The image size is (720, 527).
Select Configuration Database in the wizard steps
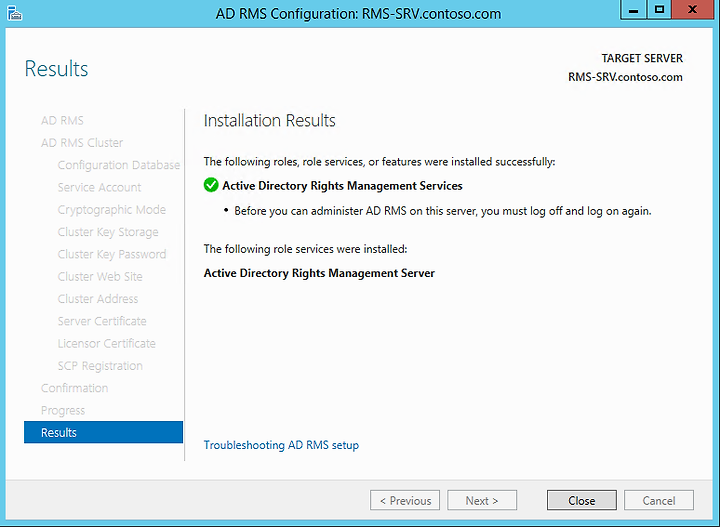(x=118, y=165)
